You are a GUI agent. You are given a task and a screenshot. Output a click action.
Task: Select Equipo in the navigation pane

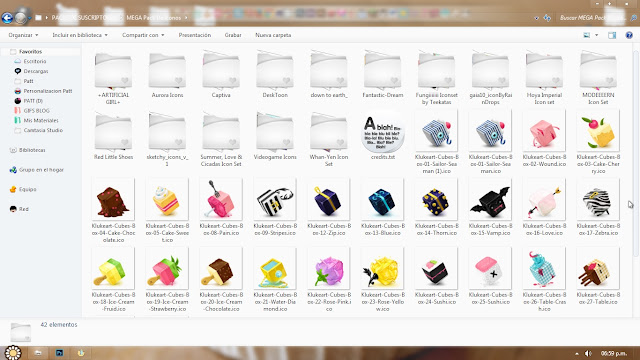pyautogui.click(x=27, y=189)
